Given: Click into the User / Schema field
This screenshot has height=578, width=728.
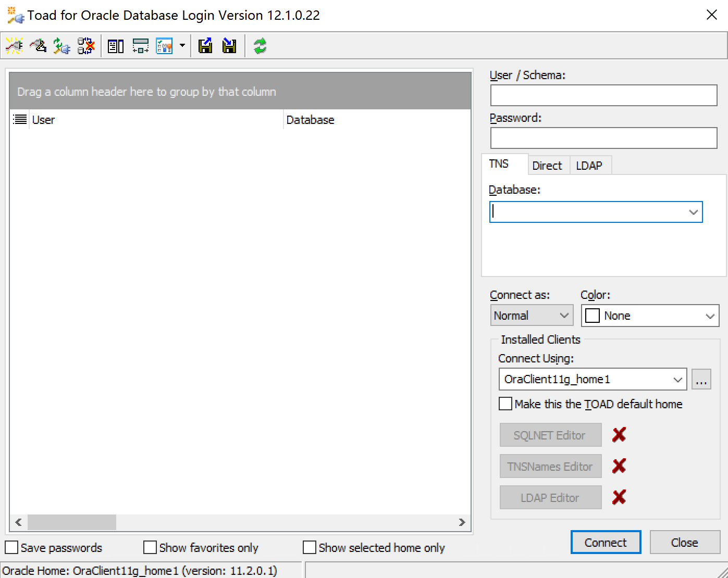Looking at the screenshot, I should coord(603,95).
